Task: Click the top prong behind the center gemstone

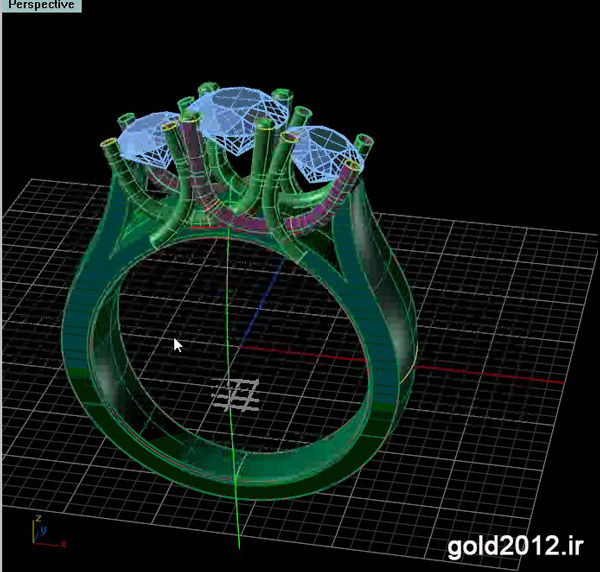Action: 212,88
